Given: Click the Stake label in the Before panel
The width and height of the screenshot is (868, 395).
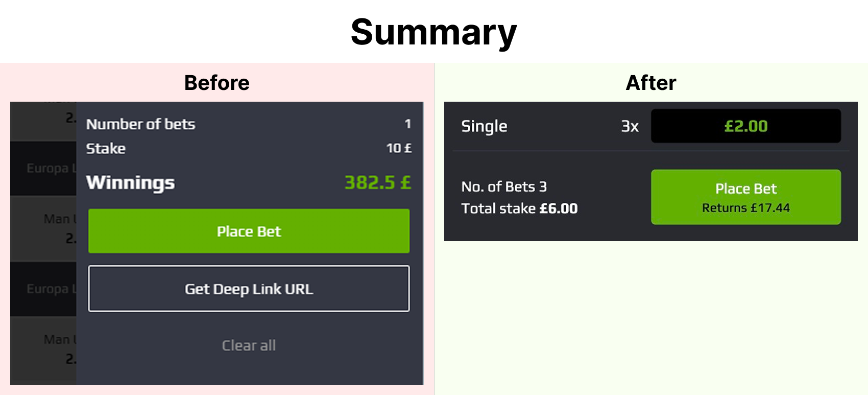Looking at the screenshot, I should pos(106,149).
